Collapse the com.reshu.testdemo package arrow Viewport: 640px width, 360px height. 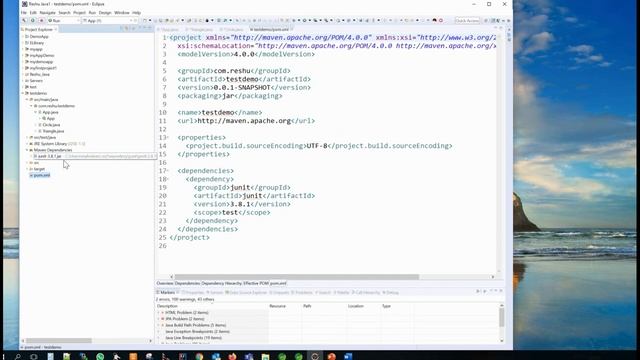(x=31, y=106)
